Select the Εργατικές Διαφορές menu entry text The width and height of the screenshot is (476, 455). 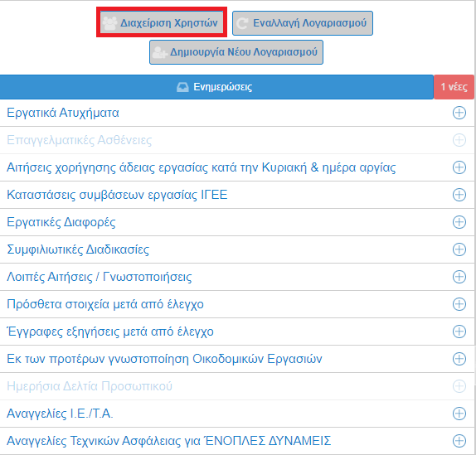(x=61, y=222)
